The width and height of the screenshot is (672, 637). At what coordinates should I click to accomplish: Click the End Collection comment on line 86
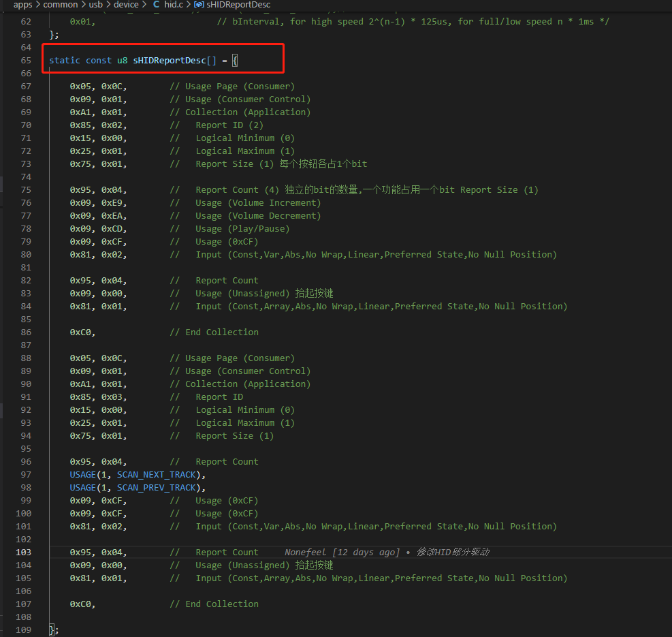click(x=214, y=332)
